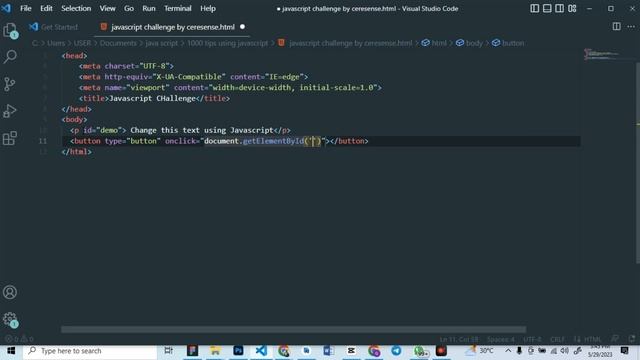Open the Go menu

(129, 8)
